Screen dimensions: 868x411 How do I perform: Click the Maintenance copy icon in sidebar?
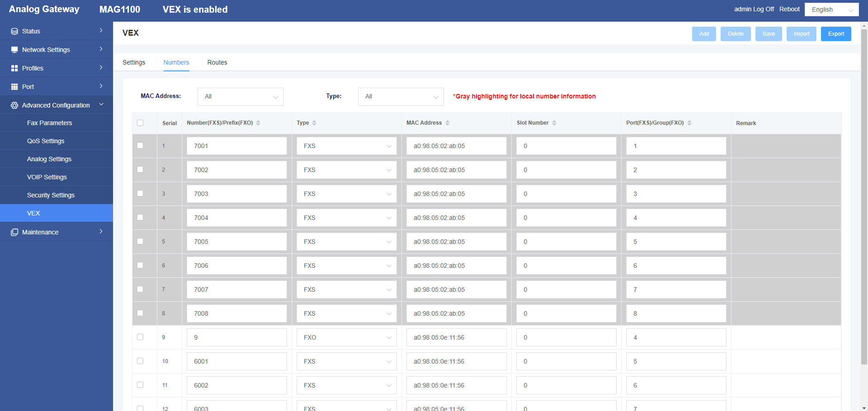14,232
